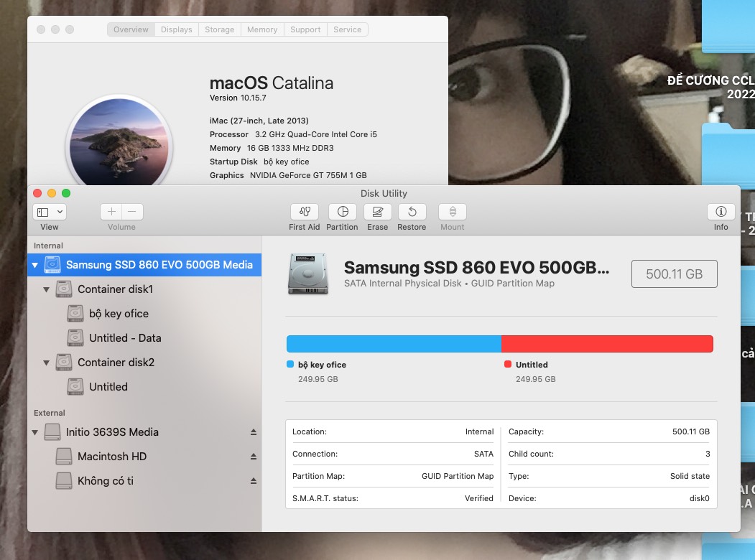Minimize the Disk Utility window
The width and height of the screenshot is (755, 560).
[x=52, y=193]
